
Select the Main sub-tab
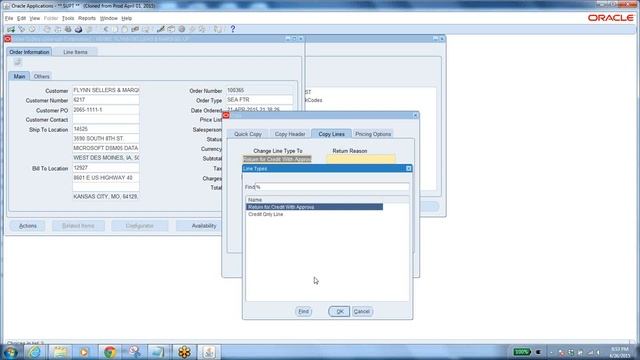coord(19,76)
